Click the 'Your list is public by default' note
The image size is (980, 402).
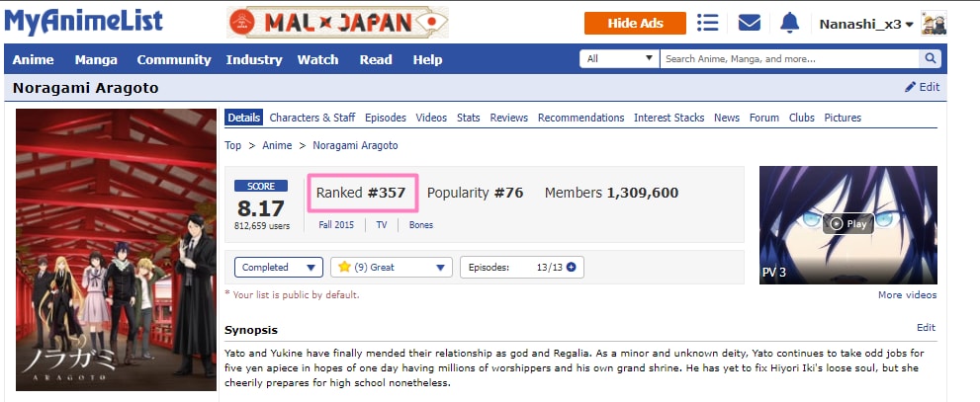[x=292, y=294]
